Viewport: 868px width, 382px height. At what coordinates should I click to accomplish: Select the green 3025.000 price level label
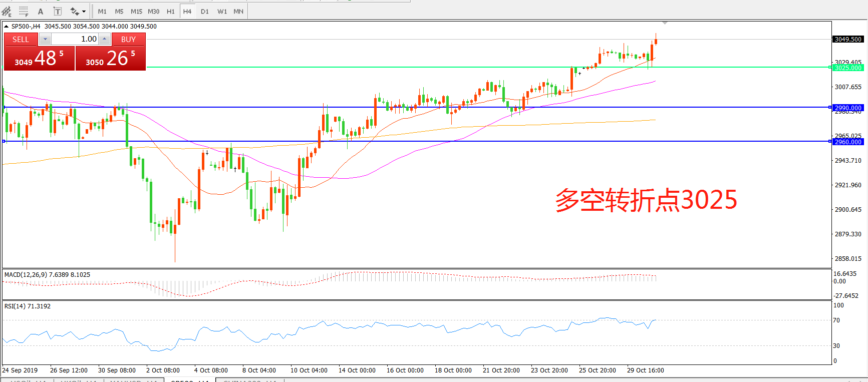[848, 68]
